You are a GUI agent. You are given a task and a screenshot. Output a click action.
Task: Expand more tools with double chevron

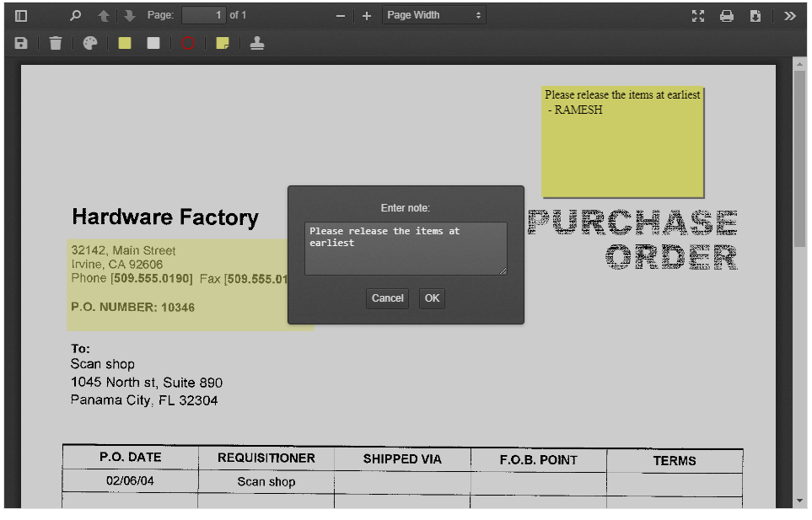(x=789, y=15)
